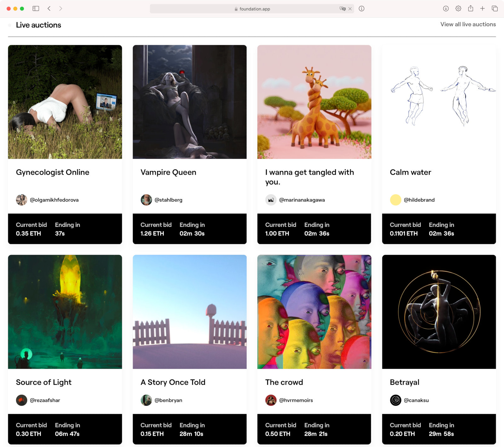Click the @rezaafshar profile avatar
Screen dimensions: 504x447
click(21, 400)
